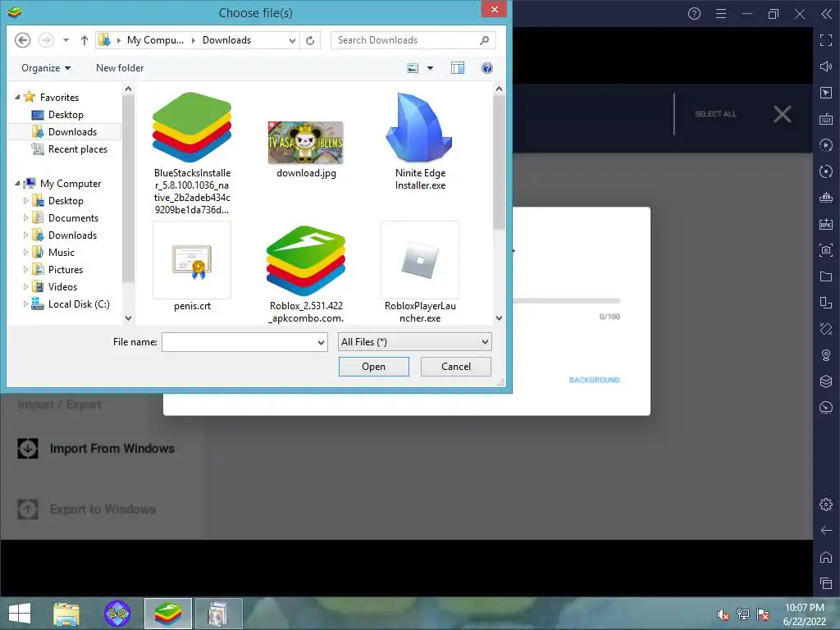840x630 pixels.
Task: Select the download.jpg file thumbnail
Action: pyautogui.click(x=306, y=143)
